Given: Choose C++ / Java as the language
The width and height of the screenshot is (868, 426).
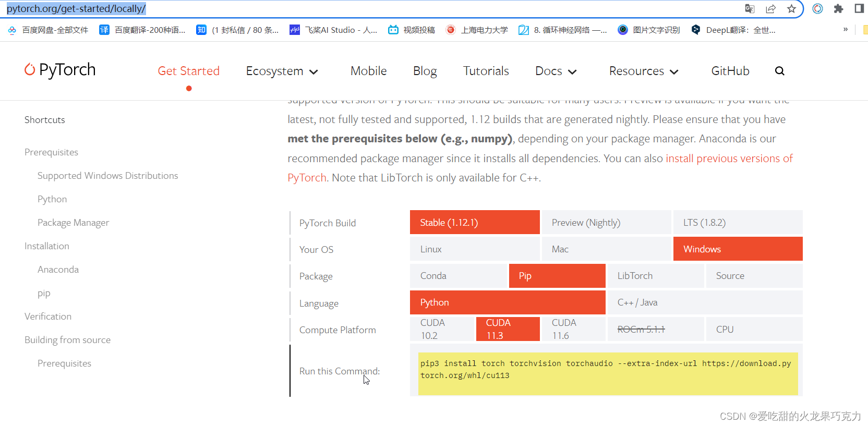Looking at the screenshot, I should pyautogui.click(x=705, y=302).
